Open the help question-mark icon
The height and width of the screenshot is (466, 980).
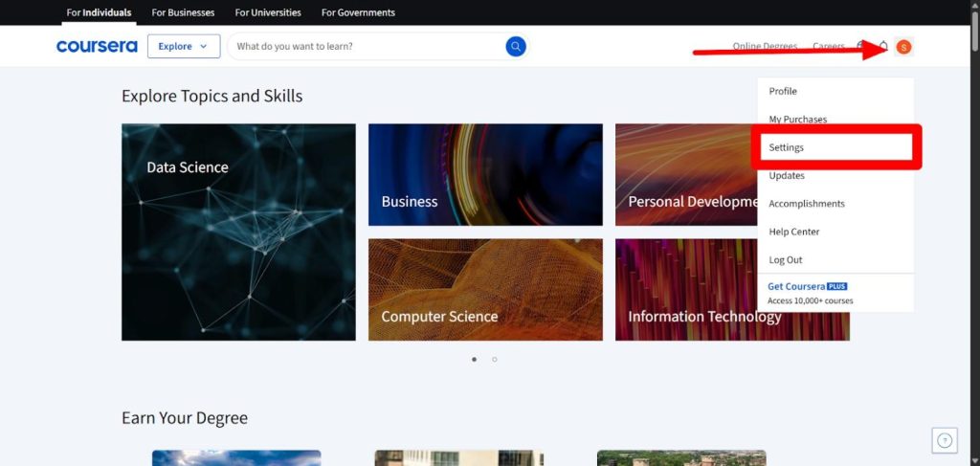[945, 440]
